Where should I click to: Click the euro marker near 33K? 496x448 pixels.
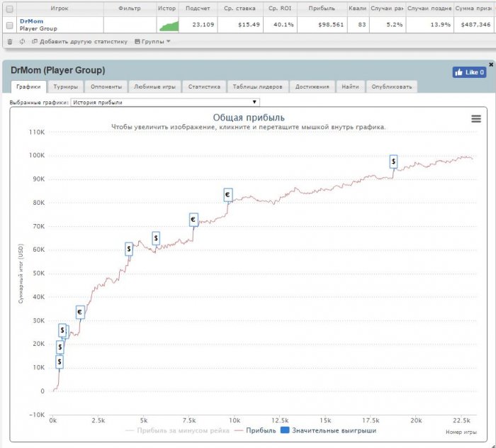(80, 312)
